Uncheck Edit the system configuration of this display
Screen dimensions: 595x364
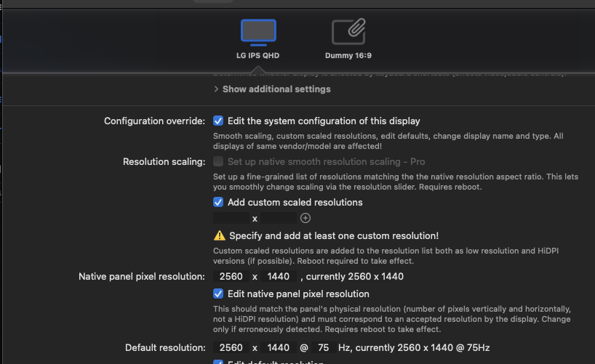(218, 121)
